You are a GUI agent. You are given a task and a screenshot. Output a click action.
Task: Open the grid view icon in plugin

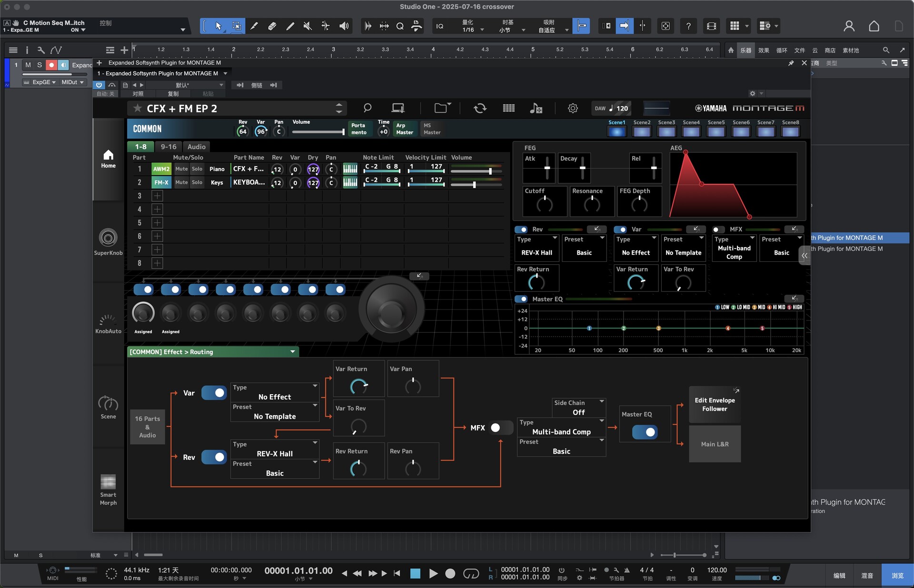point(508,109)
